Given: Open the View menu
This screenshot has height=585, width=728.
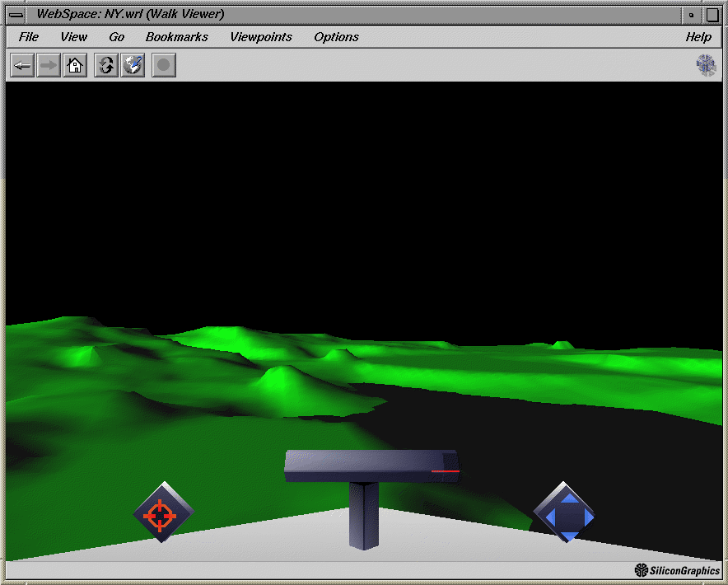Looking at the screenshot, I should click(x=73, y=37).
